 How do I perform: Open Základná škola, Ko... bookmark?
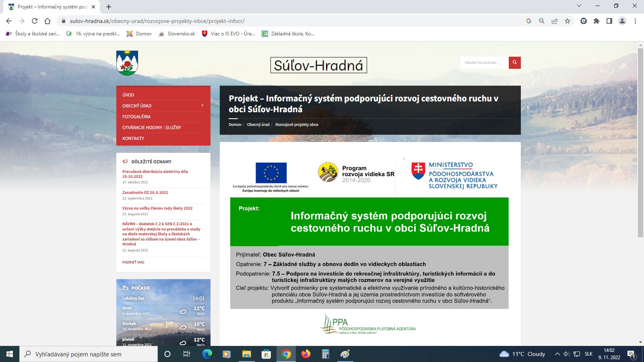click(288, 34)
